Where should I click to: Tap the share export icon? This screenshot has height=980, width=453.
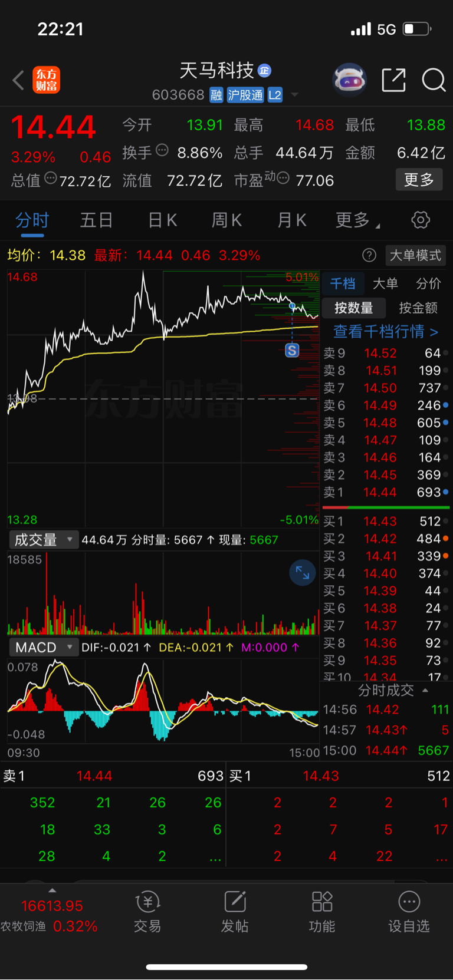(x=393, y=80)
